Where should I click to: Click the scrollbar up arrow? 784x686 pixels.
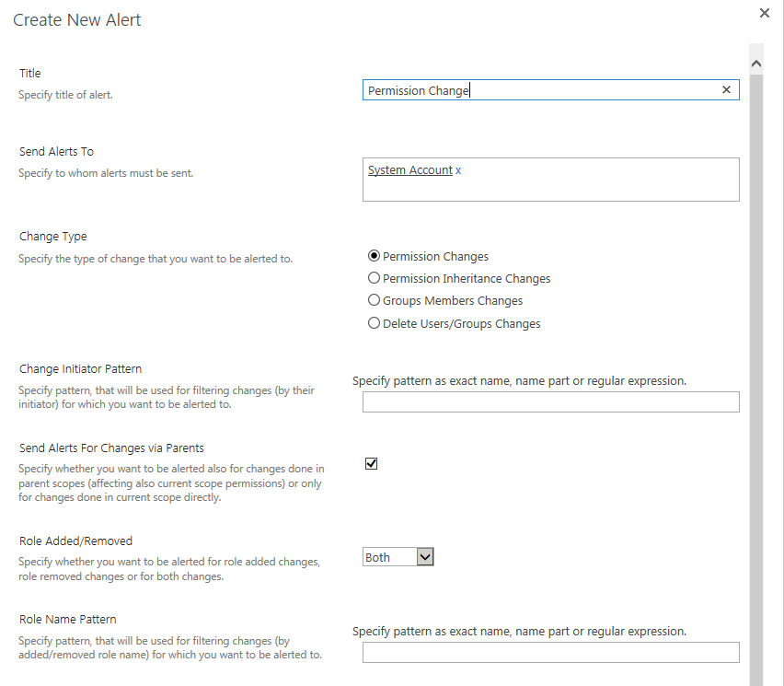tap(755, 62)
